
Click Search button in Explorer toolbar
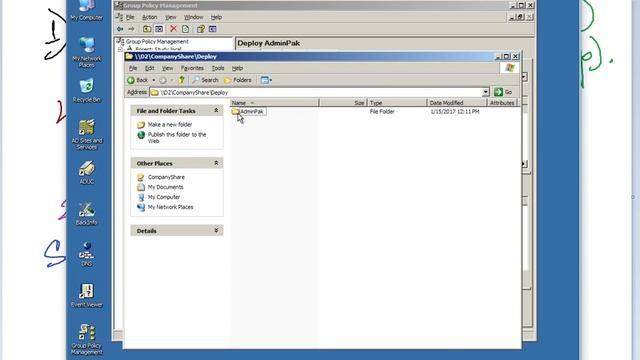pyautogui.click(x=205, y=80)
